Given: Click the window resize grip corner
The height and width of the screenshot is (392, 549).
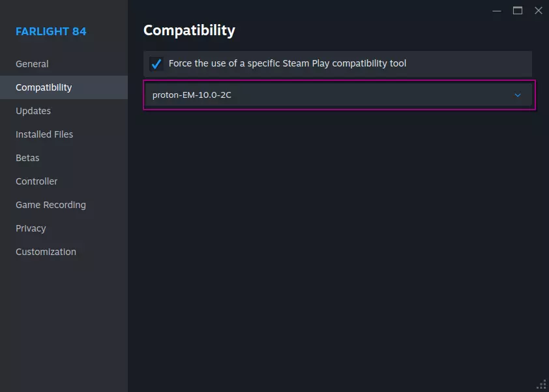Looking at the screenshot, I should coord(541,384).
